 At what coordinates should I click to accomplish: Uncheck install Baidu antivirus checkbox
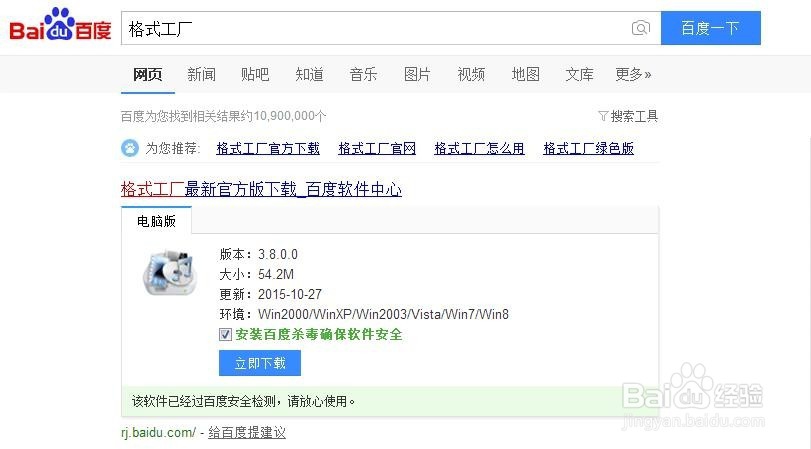(225, 335)
